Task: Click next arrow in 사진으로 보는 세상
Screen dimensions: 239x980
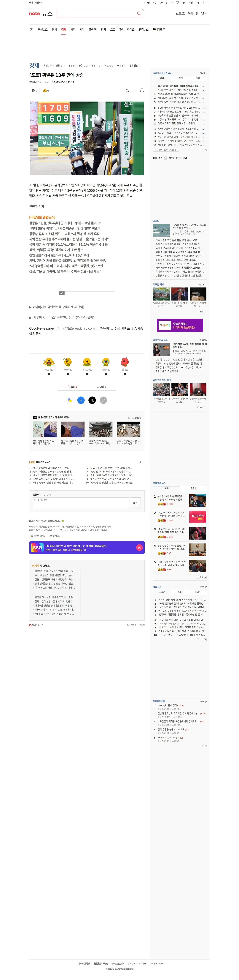Action: [x=205, y=407]
